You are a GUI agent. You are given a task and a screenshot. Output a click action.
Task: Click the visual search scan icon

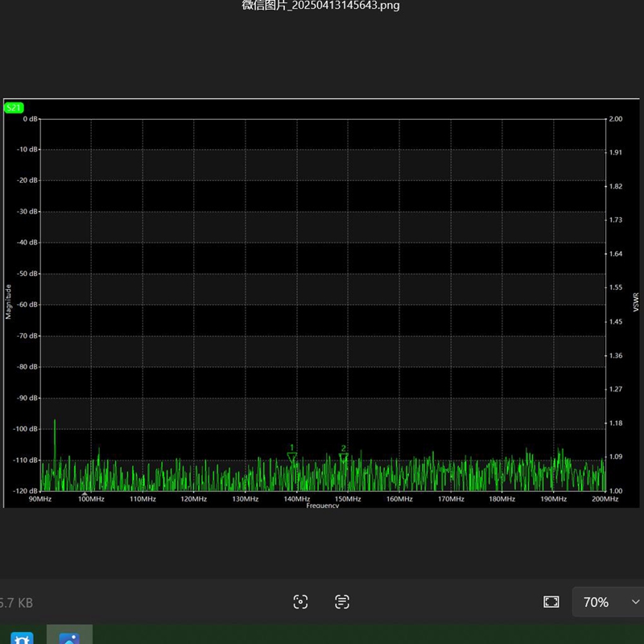tap(300, 602)
